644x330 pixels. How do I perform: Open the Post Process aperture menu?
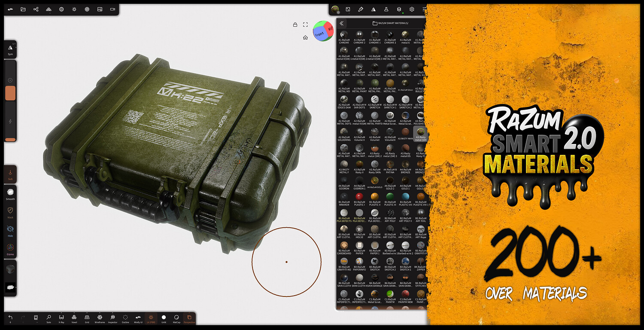pos(87,9)
